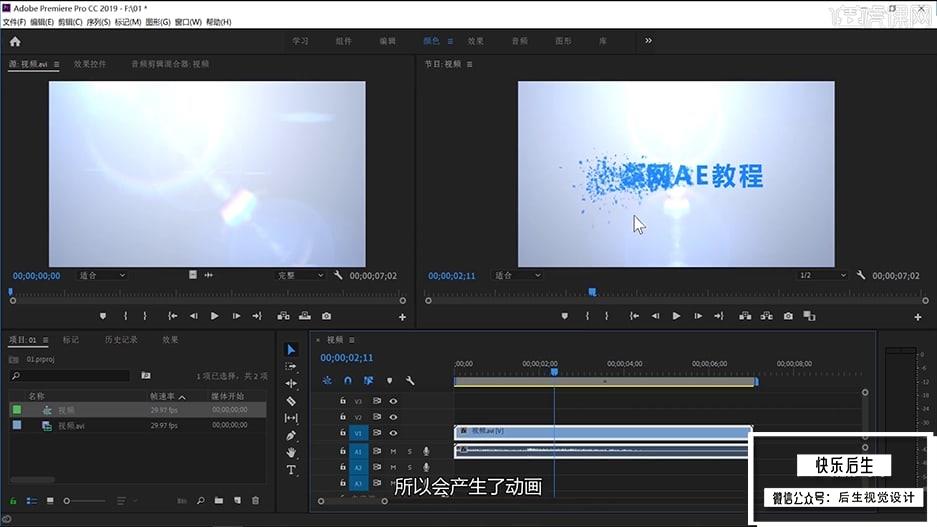Switch Project panel to list view
This screenshot has width=937, height=527.
(32, 501)
